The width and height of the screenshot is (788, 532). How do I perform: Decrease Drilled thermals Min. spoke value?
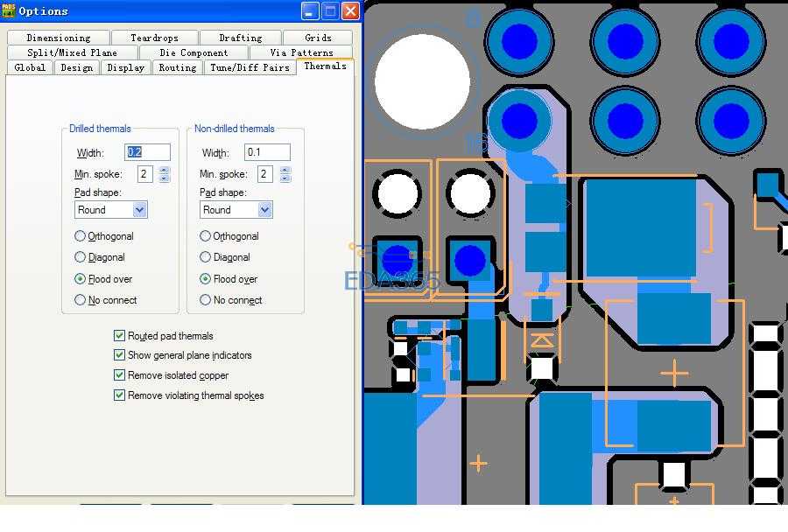tap(164, 178)
